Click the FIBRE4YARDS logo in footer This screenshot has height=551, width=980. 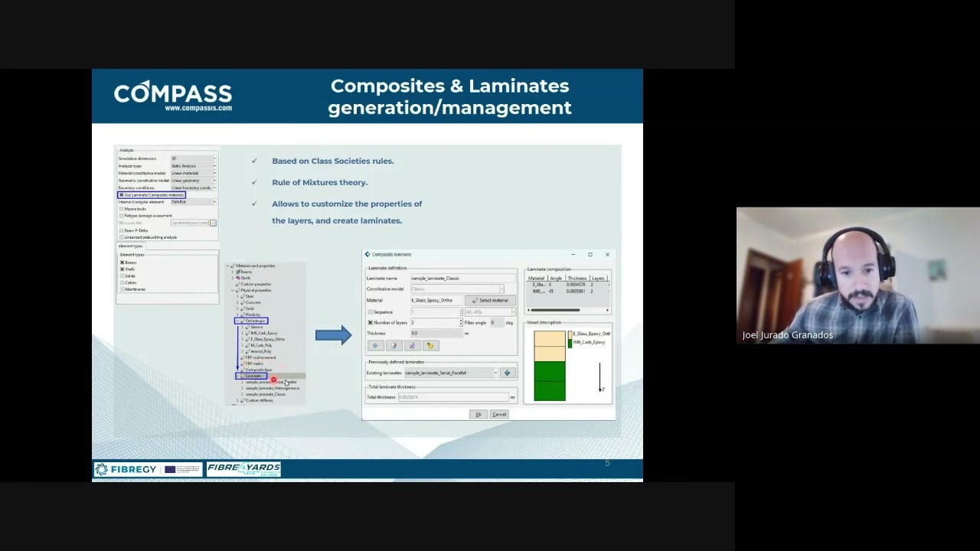click(x=243, y=469)
